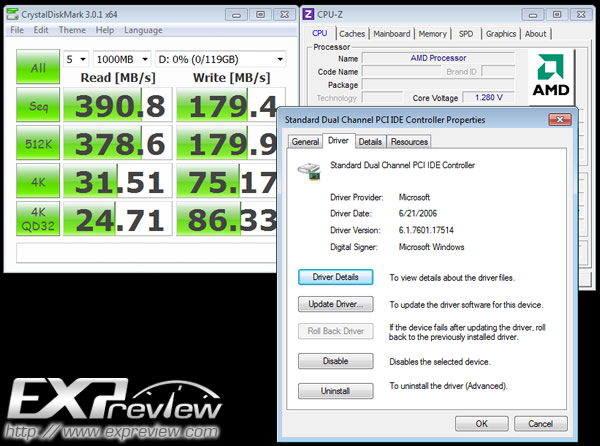Open the Resources tab

coord(409,142)
